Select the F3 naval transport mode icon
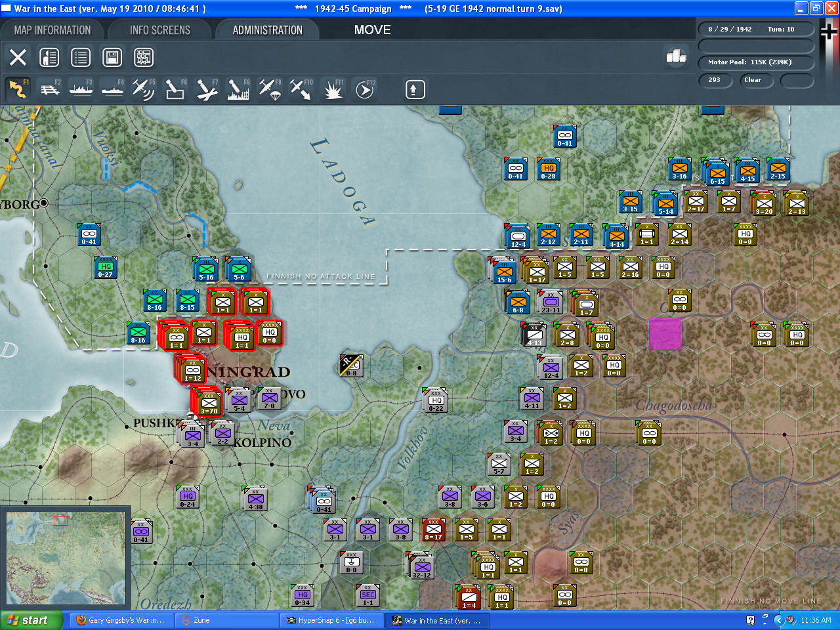Screen dimensions: 840x630 tap(81, 89)
